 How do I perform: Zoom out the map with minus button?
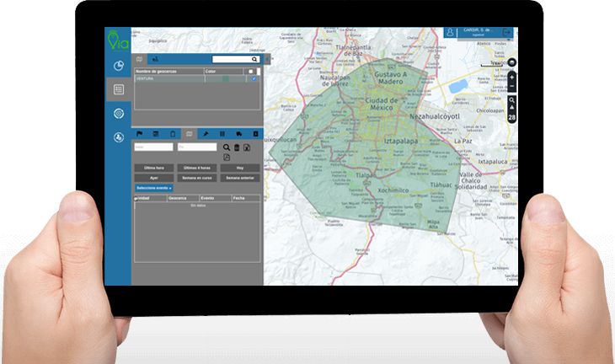[512, 87]
